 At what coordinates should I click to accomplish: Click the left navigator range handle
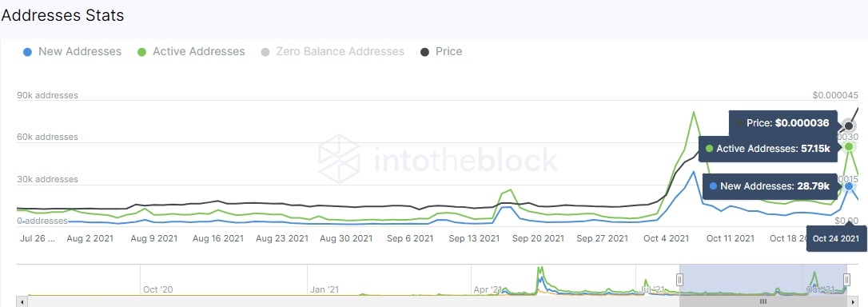click(x=680, y=279)
